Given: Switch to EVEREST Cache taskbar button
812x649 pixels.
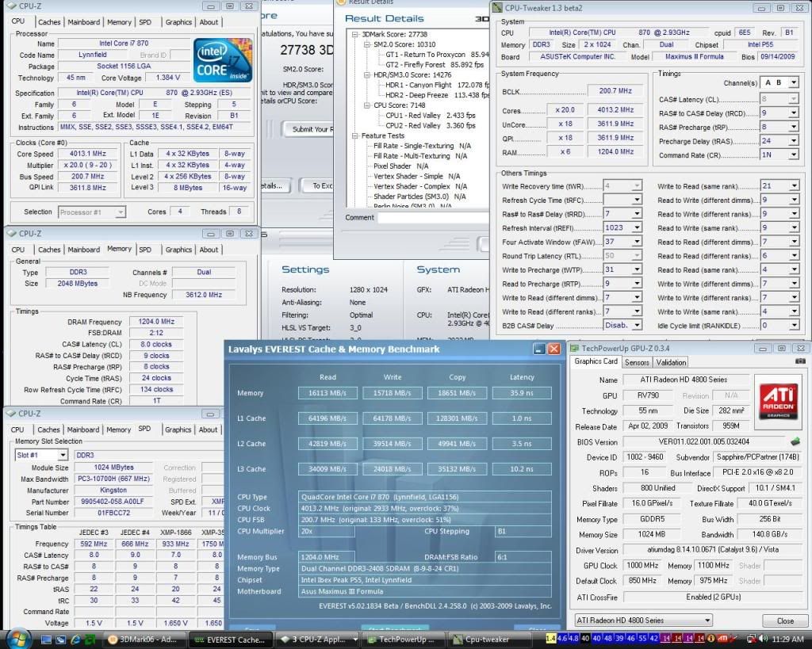Looking at the screenshot, I should point(229,639).
